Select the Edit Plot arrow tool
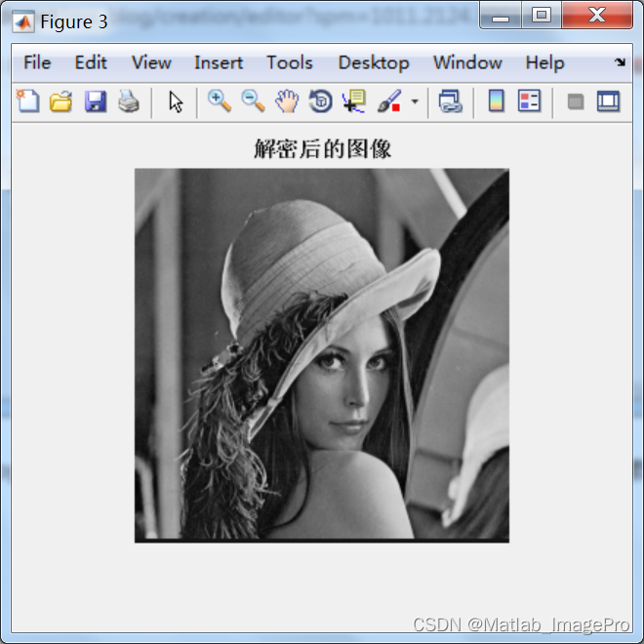This screenshot has width=644, height=644. point(176,101)
